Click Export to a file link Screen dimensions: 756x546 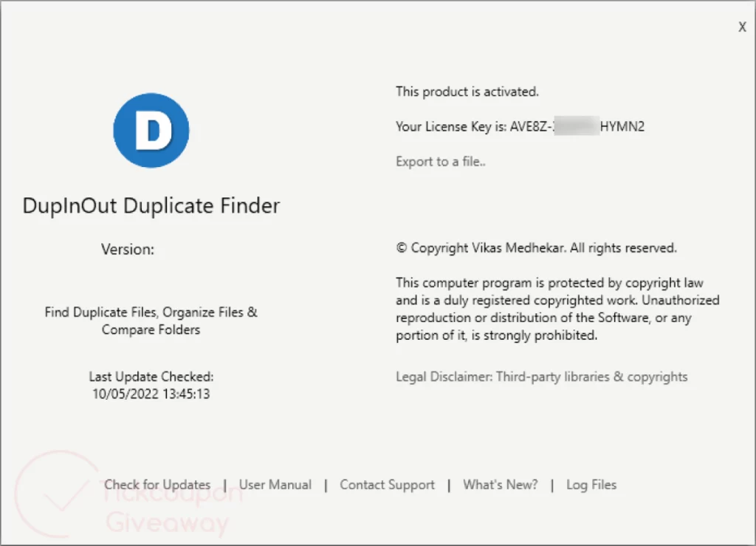coord(440,162)
